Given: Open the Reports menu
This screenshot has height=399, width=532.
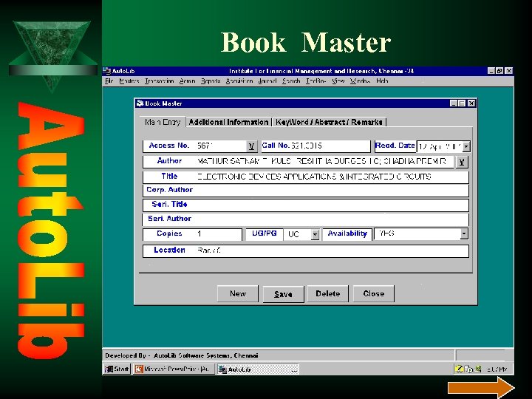Looking at the screenshot, I should point(211,81).
